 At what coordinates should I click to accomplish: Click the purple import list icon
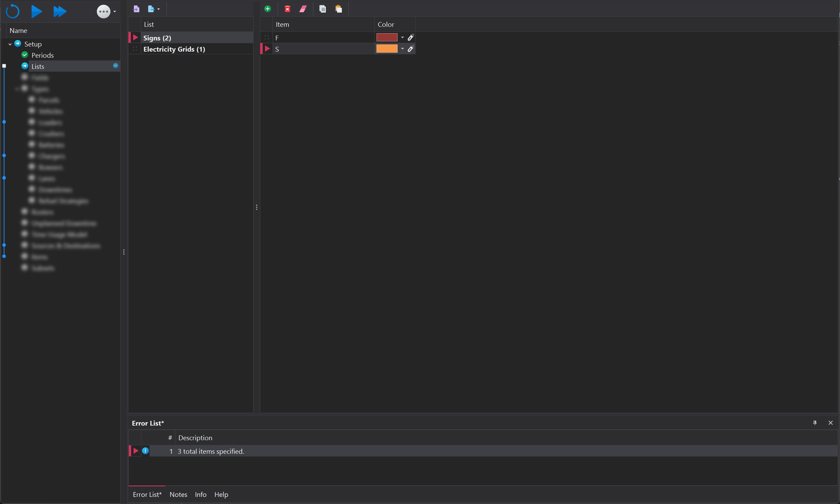tap(136, 9)
